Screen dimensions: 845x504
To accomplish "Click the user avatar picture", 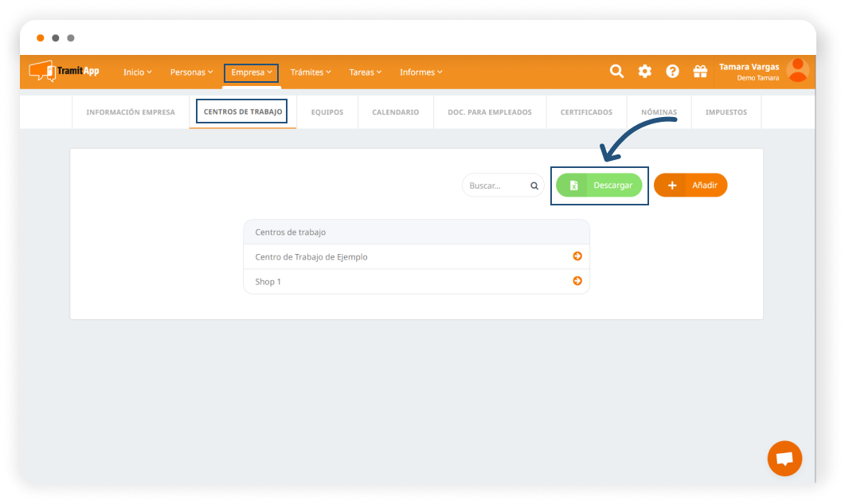I will click(x=797, y=71).
